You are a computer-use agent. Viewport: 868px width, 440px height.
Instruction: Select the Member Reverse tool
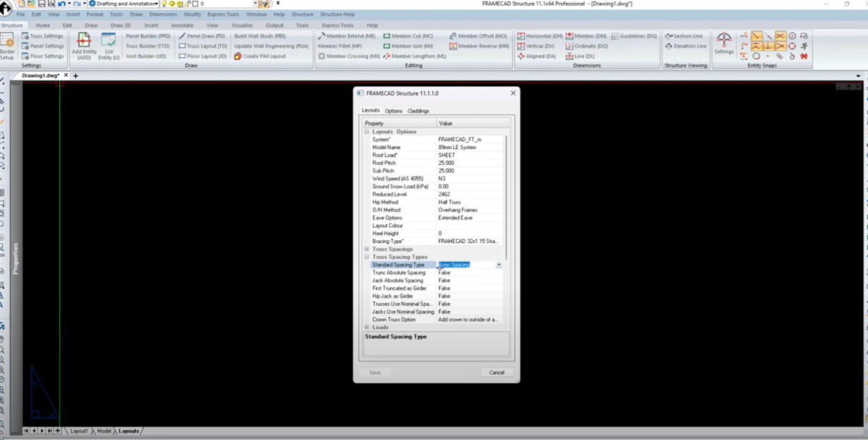[x=480, y=46]
